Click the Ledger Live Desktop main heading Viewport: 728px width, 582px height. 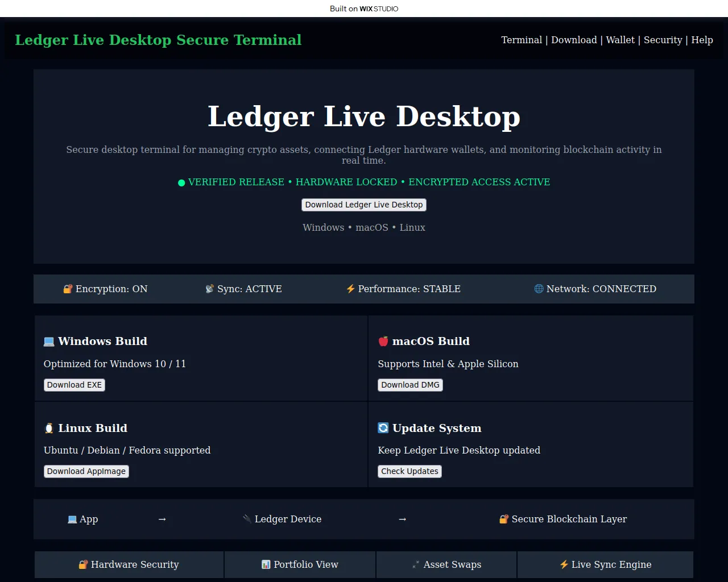tap(364, 117)
